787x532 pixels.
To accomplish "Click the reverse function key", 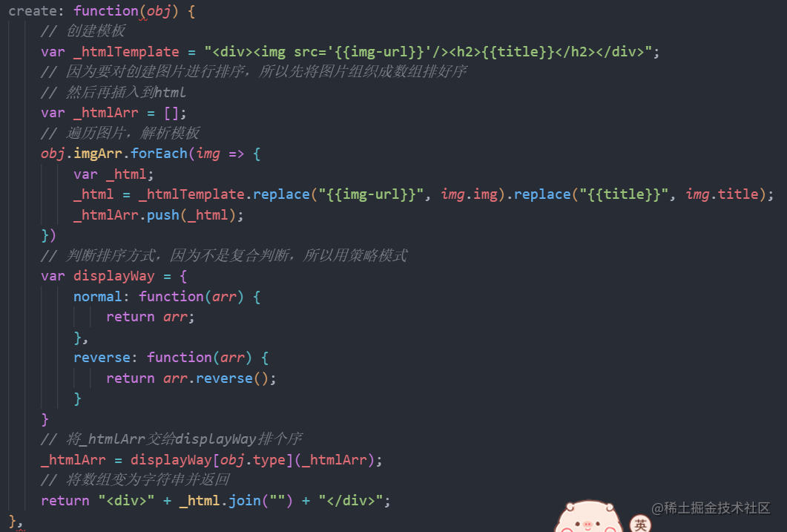I will coord(102,358).
